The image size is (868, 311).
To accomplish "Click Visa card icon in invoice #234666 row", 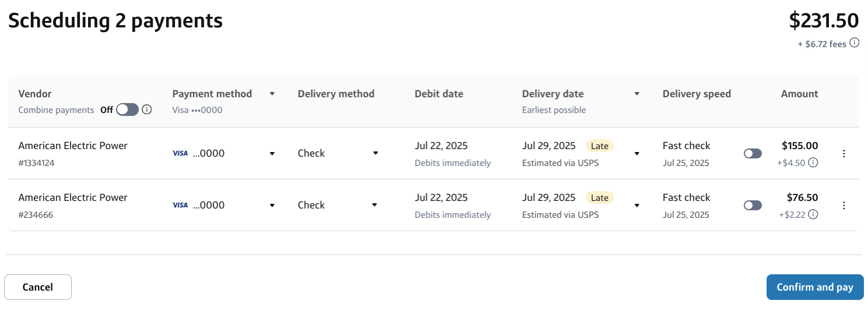I will [180, 205].
